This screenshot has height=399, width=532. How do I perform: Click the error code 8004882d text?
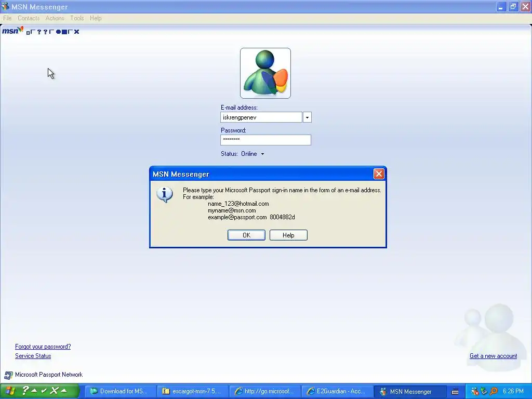pyautogui.click(x=282, y=217)
